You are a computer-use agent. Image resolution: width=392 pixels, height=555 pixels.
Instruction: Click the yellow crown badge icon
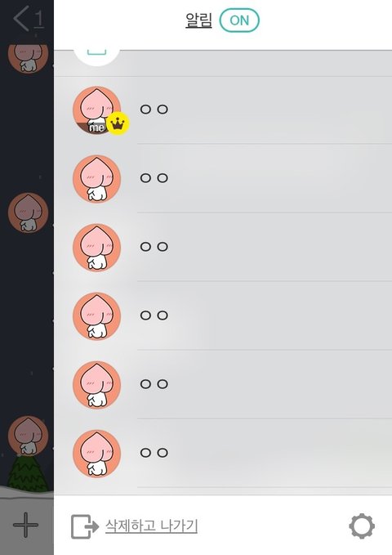click(118, 123)
